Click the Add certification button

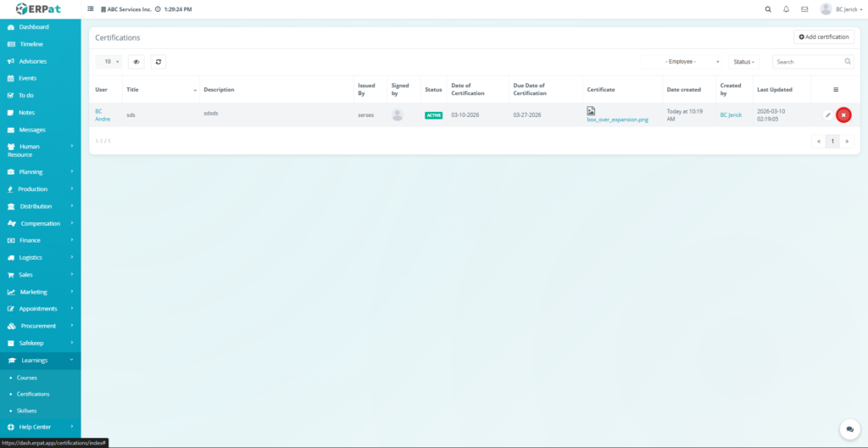pyautogui.click(x=823, y=37)
